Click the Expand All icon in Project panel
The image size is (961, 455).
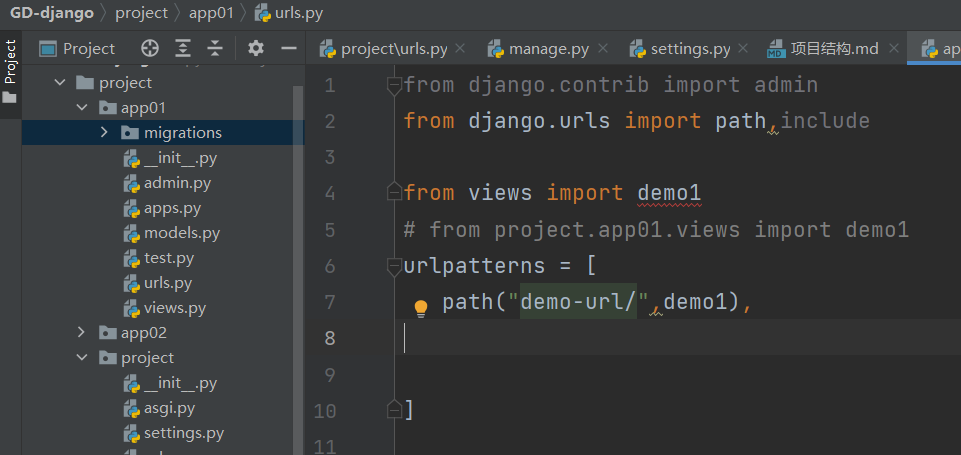[183, 48]
